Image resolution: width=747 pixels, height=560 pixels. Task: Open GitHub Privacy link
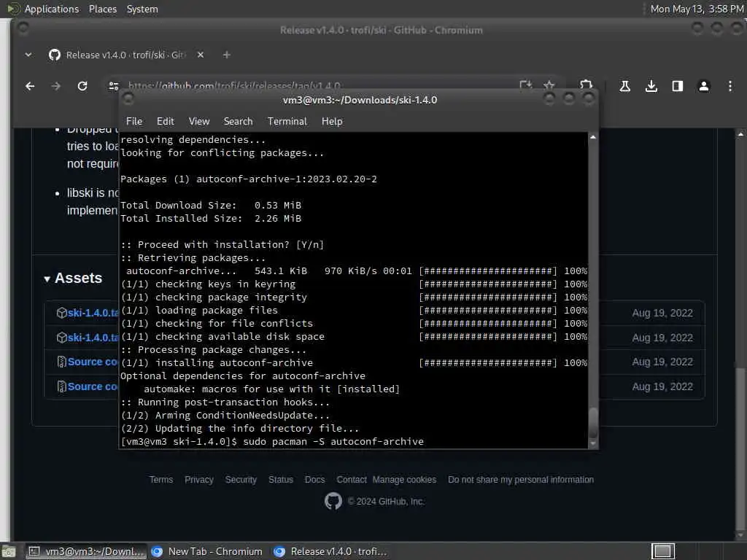pyautogui.click(x=198, y=480)
